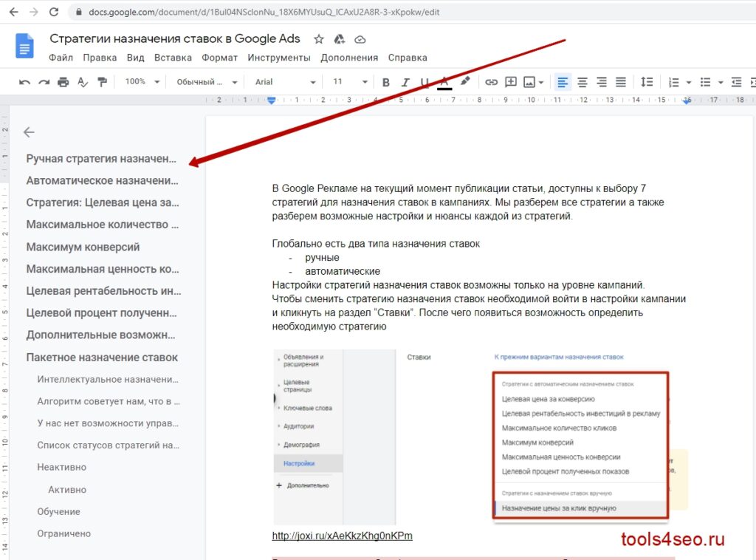This screenshot has width=756, height=560.
Task: Toggle bold formatting
Action: click(x=385, y=83)
